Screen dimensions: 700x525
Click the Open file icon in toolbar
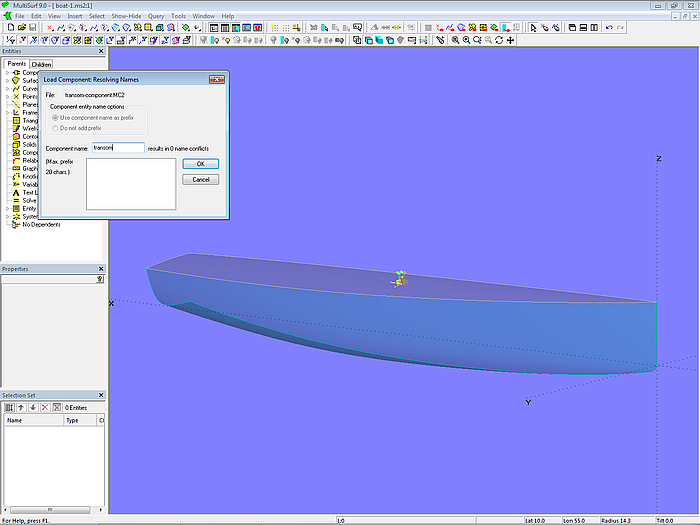coord(21,28)
